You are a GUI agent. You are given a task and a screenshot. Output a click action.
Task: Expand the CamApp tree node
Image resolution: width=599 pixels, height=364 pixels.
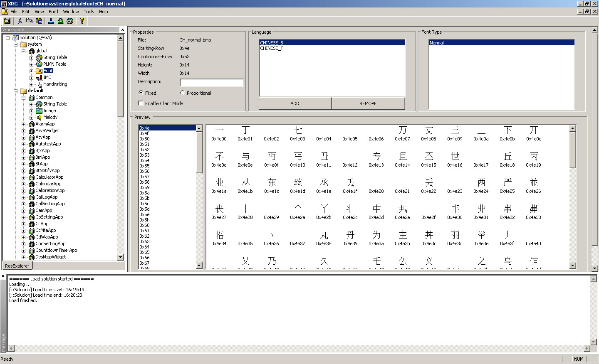[x=23, y=210]
